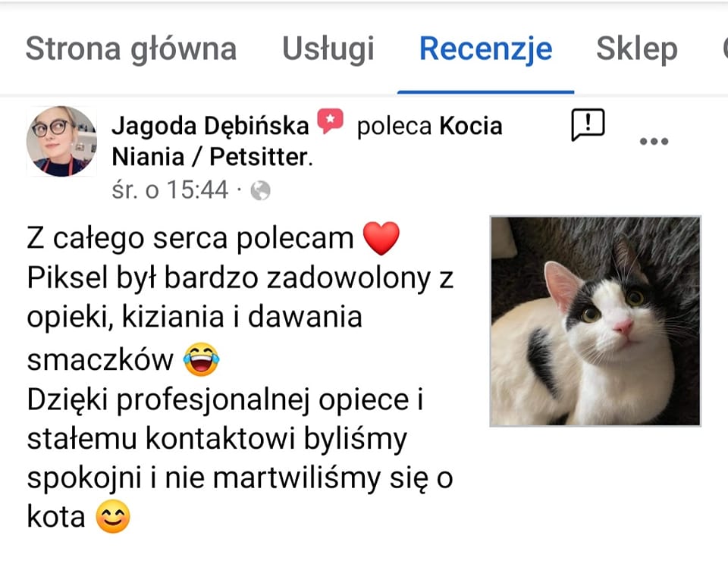Click the Z całego serca polecam line
The image size is (728, 570).
pyautogui.click(x=190, y=239)
